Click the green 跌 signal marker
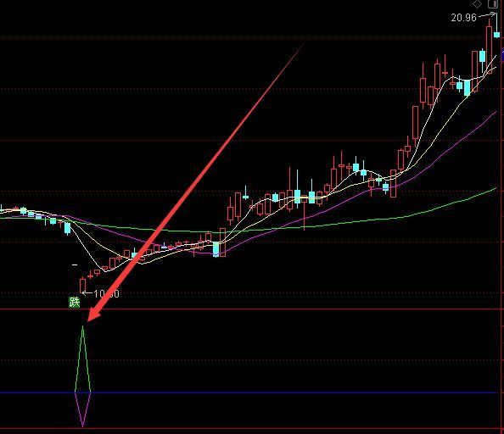Image resolution: width=504 pixels, height=434 pixels. (x=75, y=302)
